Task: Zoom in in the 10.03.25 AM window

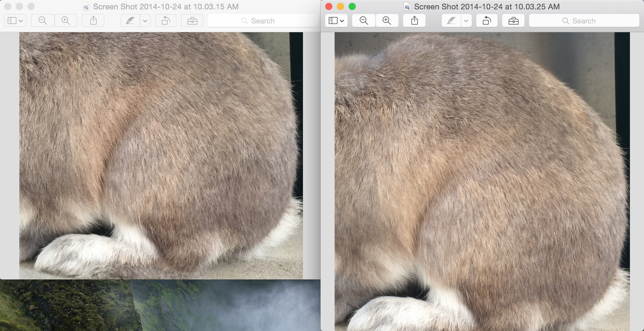Action: pyautogui.click(x=387, y=21)
